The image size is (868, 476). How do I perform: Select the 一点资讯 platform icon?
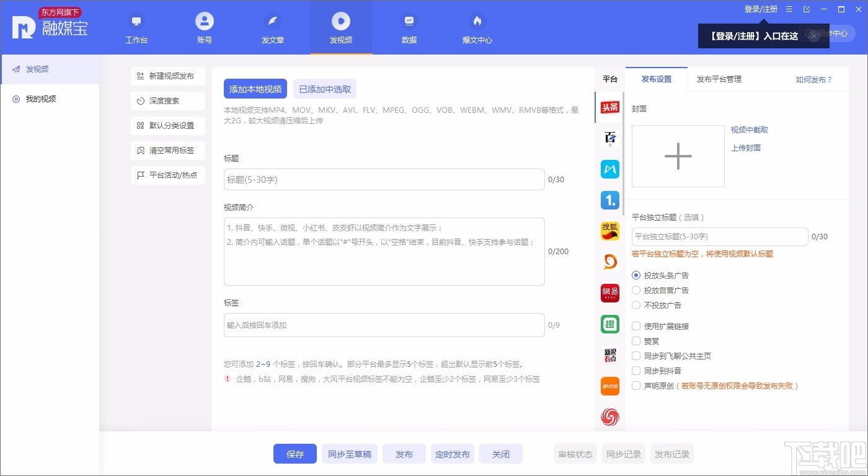tap(609, 200)
